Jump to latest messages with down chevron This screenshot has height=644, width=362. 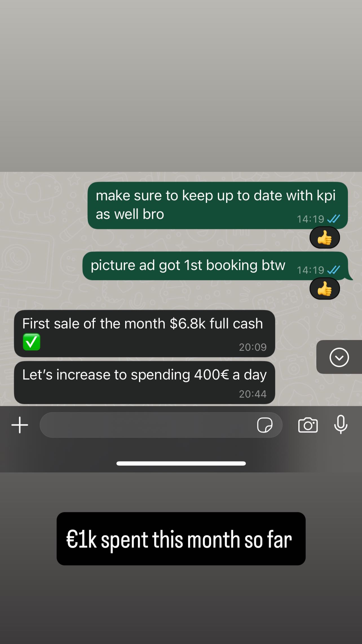339,357
